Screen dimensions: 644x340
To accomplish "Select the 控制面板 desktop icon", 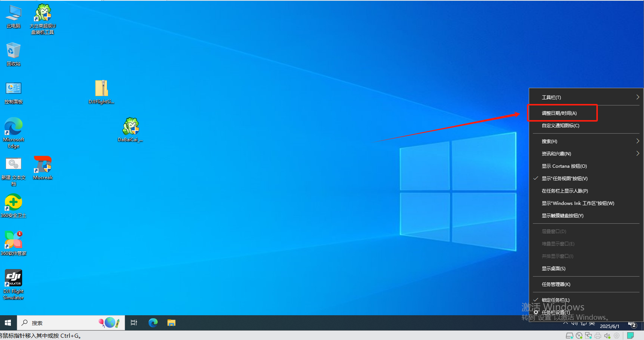I will click(x=14, y=93).
